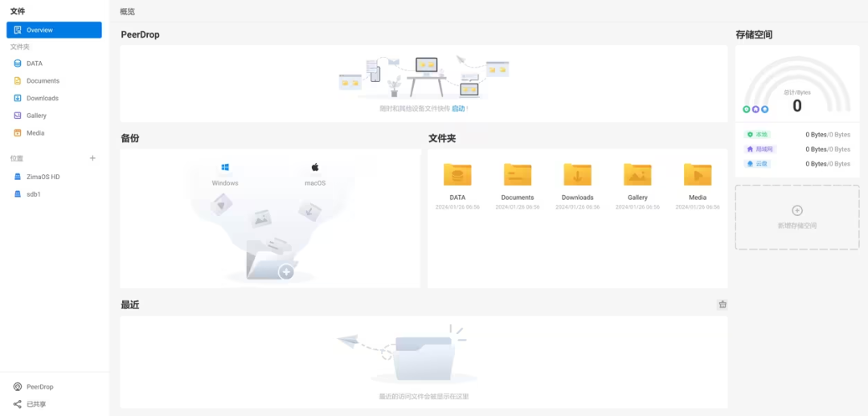868x416 pixels.
Task: Click the share icon beside 已共享
Action: click(x=17, y=404)
